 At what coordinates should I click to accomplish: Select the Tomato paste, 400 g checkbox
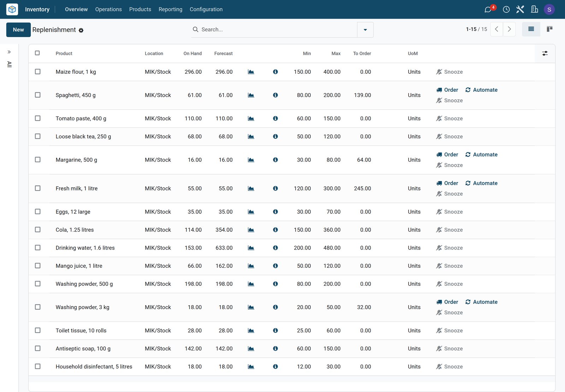coord(38,118)
